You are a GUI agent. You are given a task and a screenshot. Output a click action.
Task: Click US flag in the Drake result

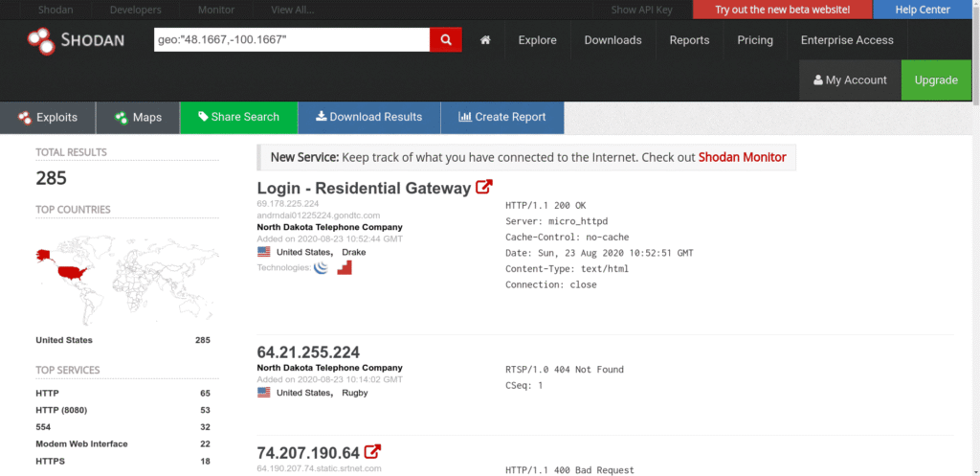[x=264, y=252]
